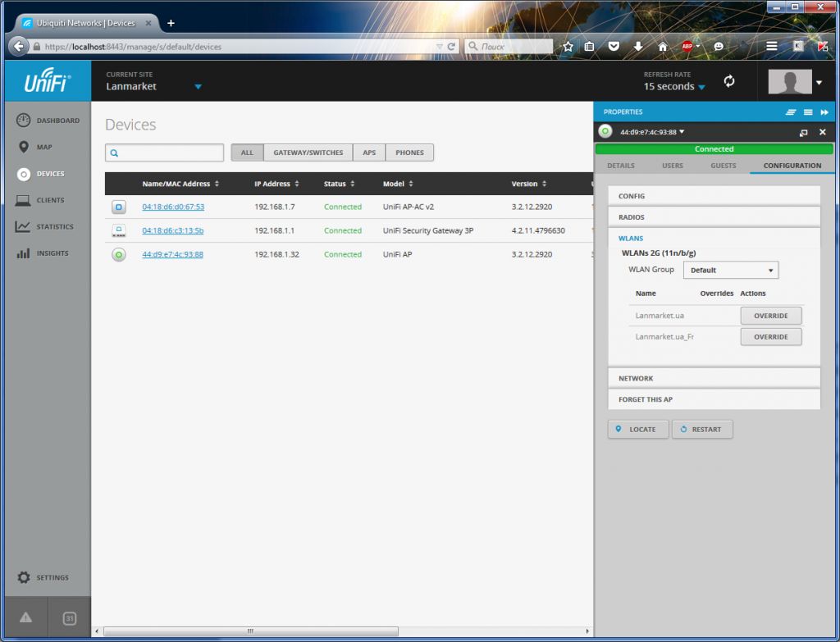This screenshot has width=840, height=642.
Task: Switch to the Users tab in properties
Action: tap(672, 166)
